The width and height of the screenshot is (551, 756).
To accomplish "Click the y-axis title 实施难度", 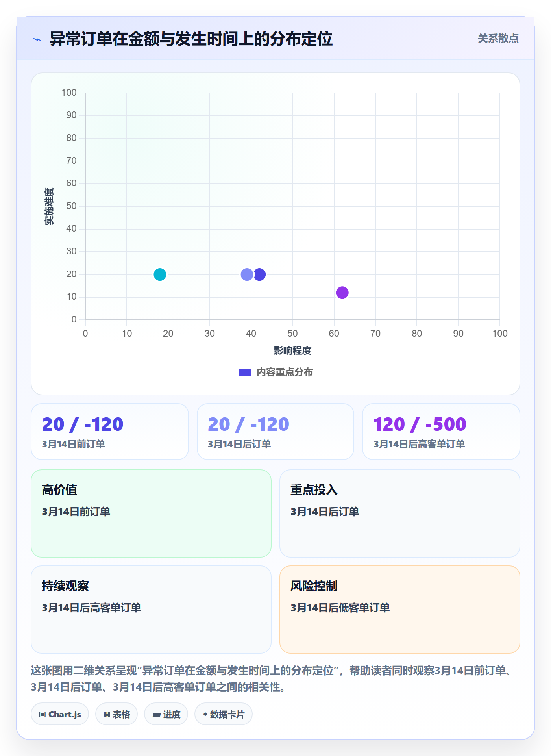I will point(49,206).
